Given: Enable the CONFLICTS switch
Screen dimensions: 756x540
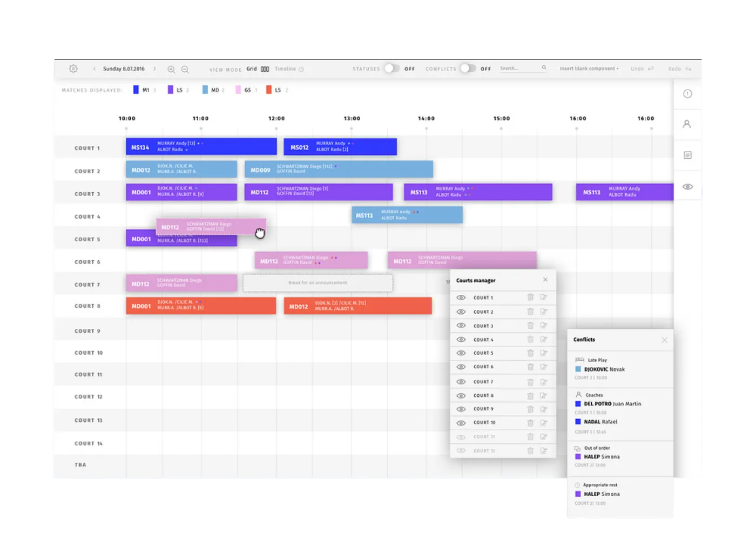Looking at the screenshot, I should (x=468, y=69).
